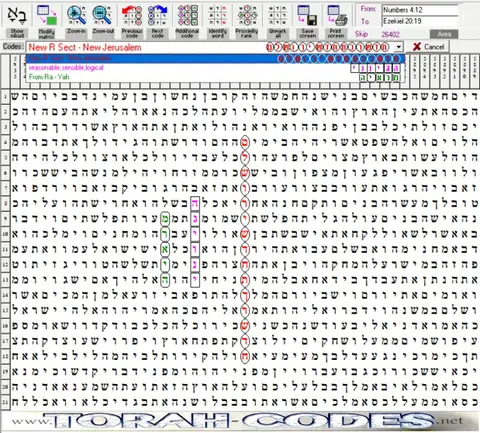The height and width of the screenshot is (433, 480).
Task: Click the red circled letter in matrix row 15
Action: coord(245,311)
